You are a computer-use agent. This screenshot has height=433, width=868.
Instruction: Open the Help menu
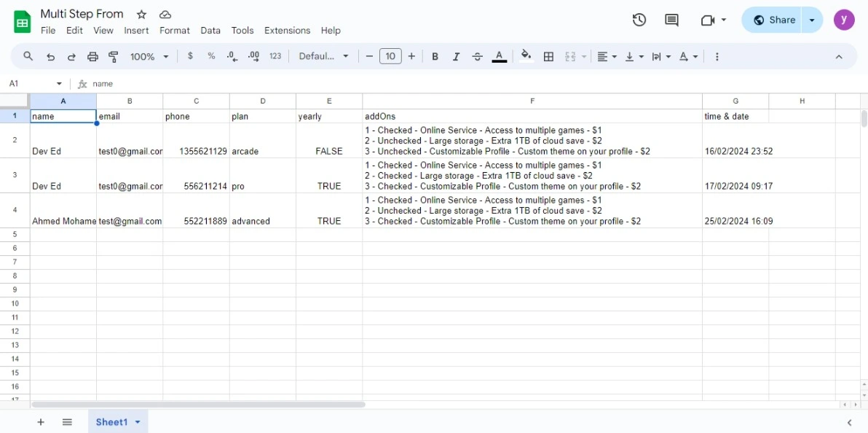click(331, 31)
